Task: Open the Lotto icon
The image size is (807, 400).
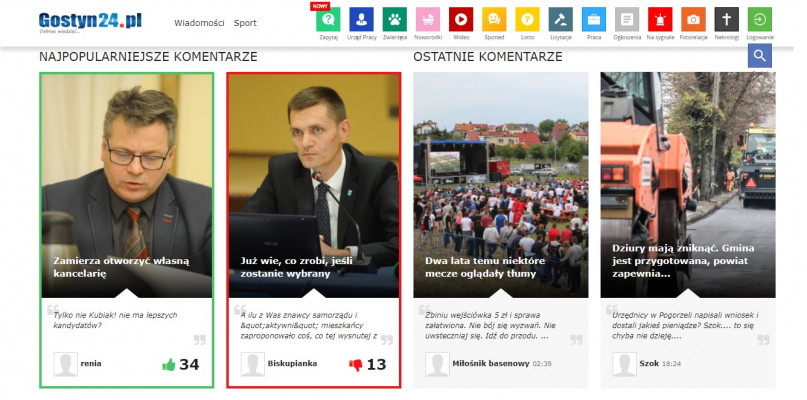Action: pyautogui.click(x=527, y=19)
